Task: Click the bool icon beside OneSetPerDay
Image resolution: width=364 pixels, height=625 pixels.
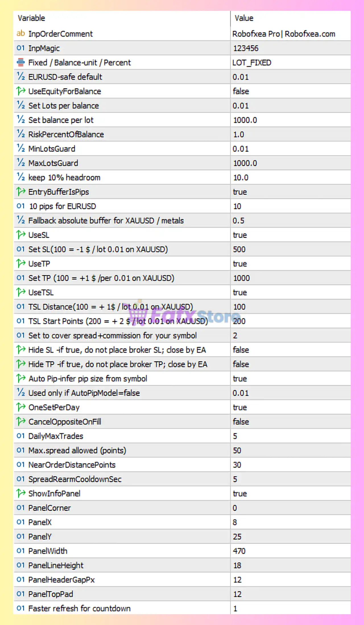Action: click(x=20, y=407)
